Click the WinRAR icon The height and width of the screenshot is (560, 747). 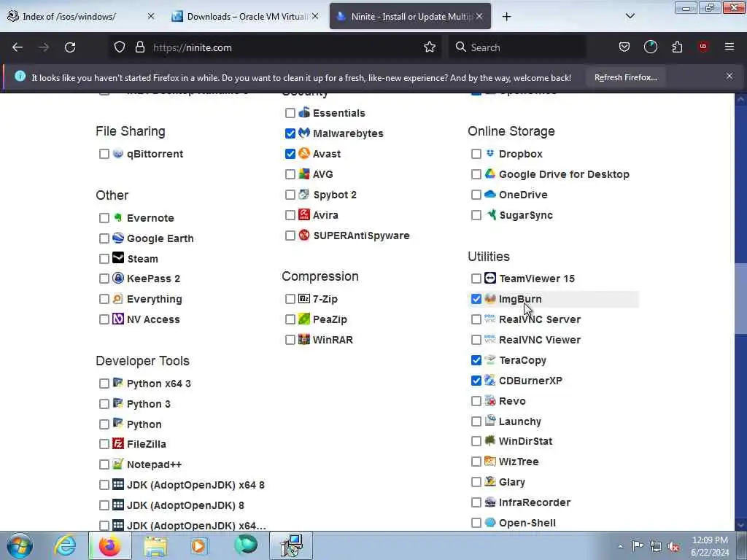304,340
